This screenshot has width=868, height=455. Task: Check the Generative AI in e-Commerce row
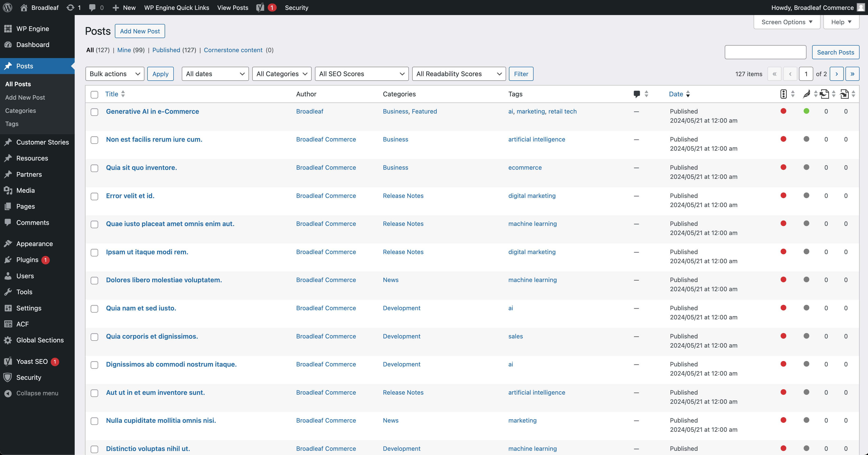[x=94, y=112]
